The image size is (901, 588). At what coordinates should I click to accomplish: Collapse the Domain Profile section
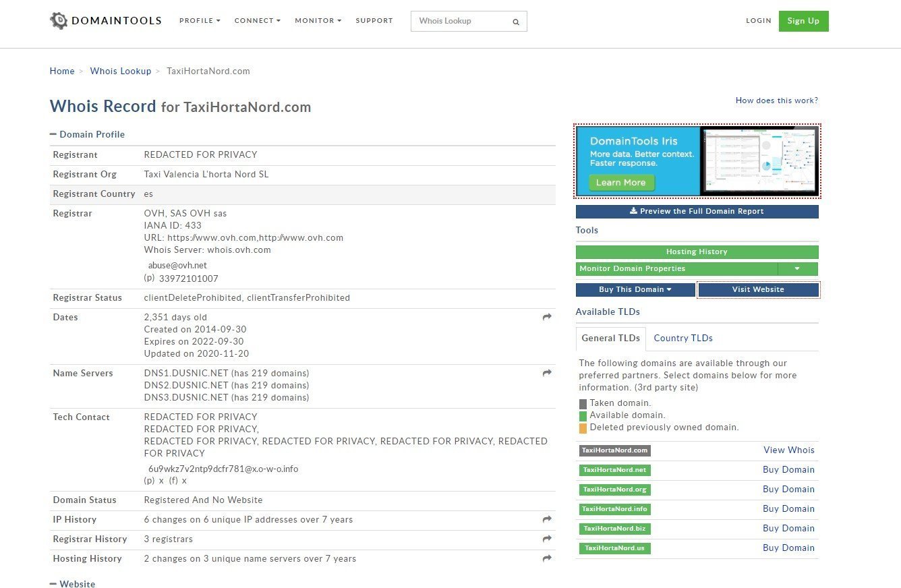coord(87,134)
